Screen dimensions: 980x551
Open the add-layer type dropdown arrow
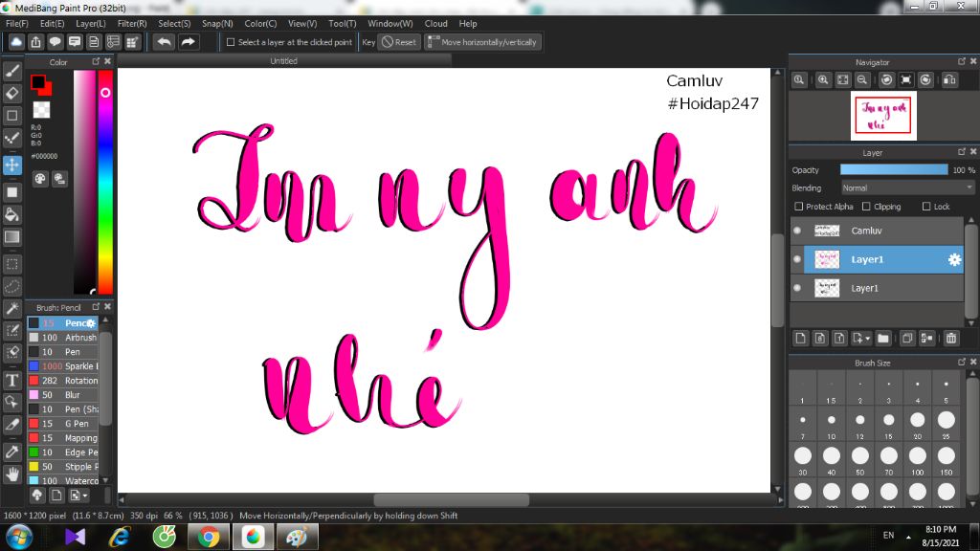click(868, 339)
